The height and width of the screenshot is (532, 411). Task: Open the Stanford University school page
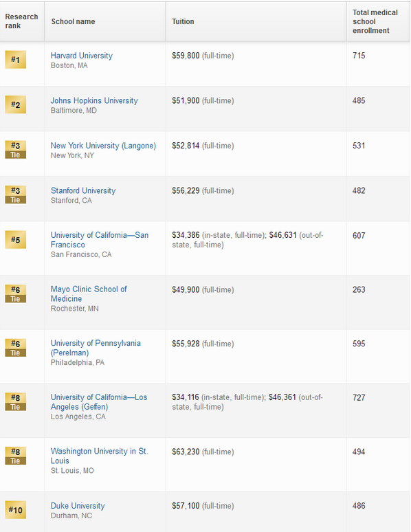[x=83, y=190]
